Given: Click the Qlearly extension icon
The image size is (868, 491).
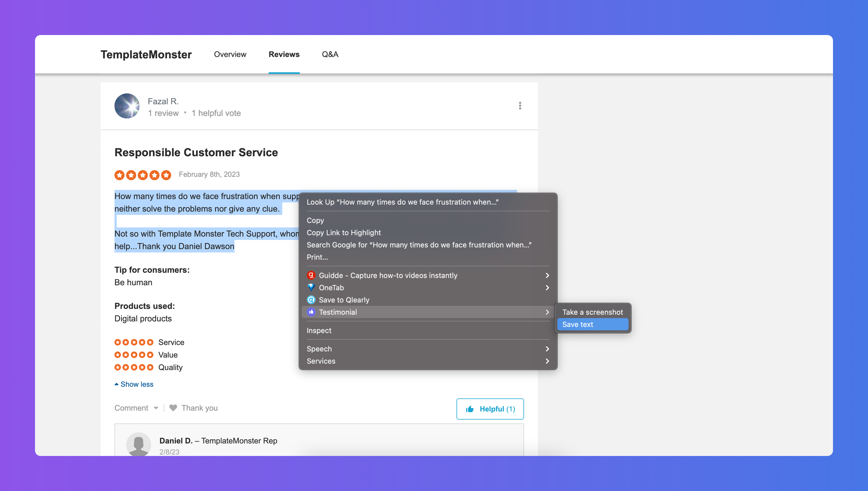Looking at the screenshot, I should (311, 300).
